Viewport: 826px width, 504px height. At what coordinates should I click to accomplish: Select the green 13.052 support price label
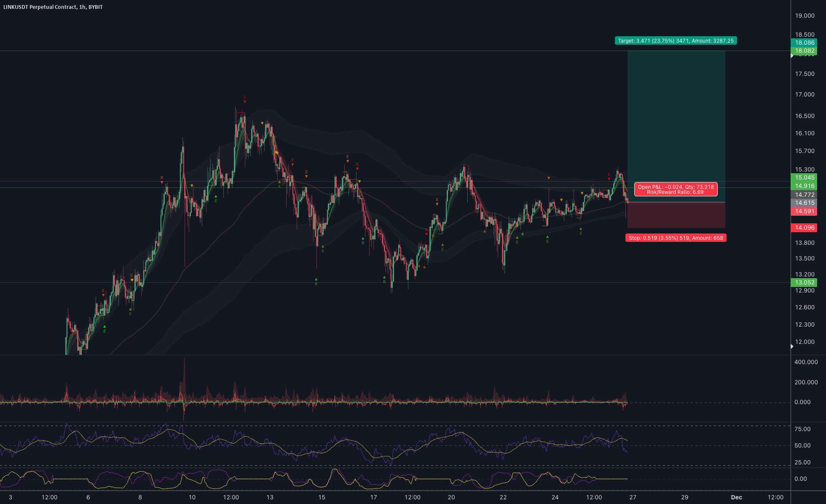click(804, 282)
